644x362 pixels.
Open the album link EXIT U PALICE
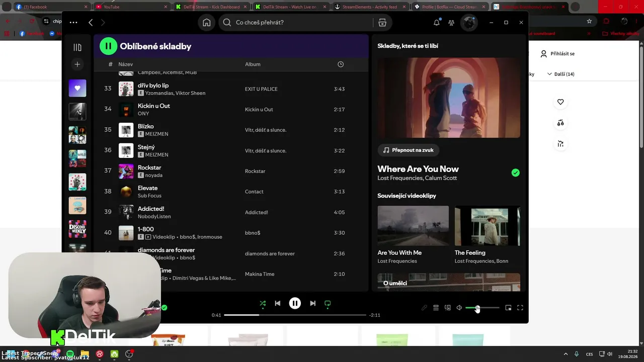(x=261, y=89)
